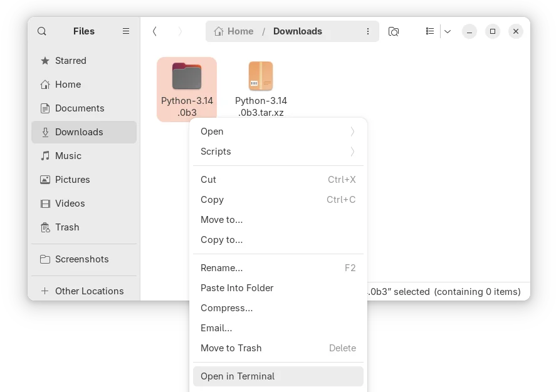Screen dimensions: 556x392
Task: Expand the view options dropdown arrow
Action: click(x=448, y=31)
